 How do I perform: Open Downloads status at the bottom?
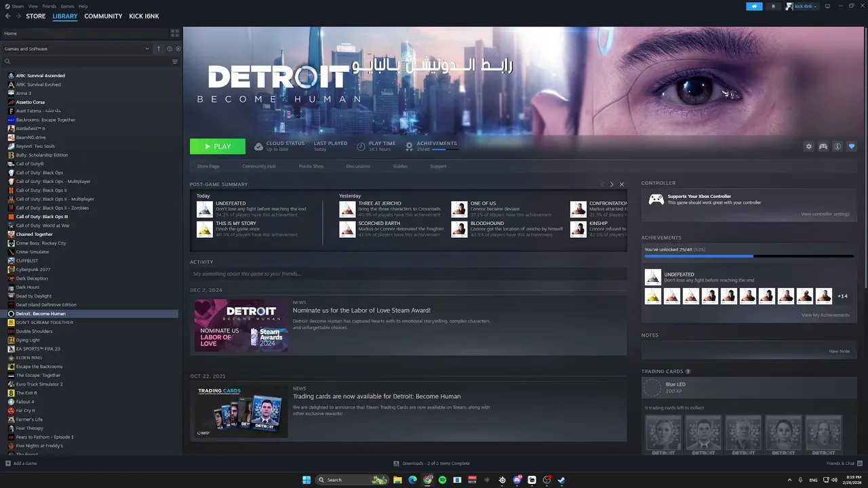(431, 464)
